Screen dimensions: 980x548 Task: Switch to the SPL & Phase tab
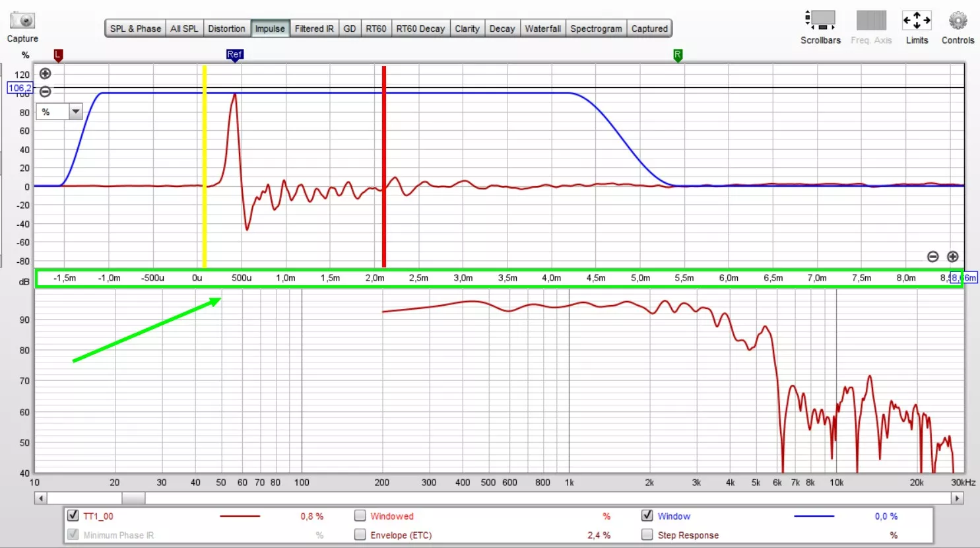pyautogui.click(x=135, y=28)
